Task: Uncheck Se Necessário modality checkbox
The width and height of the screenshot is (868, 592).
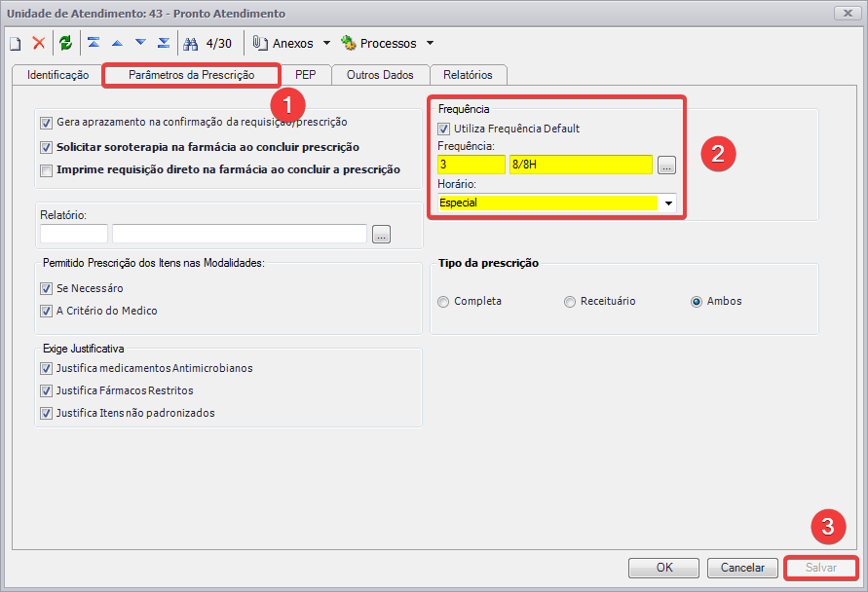Action: [47, 289]
